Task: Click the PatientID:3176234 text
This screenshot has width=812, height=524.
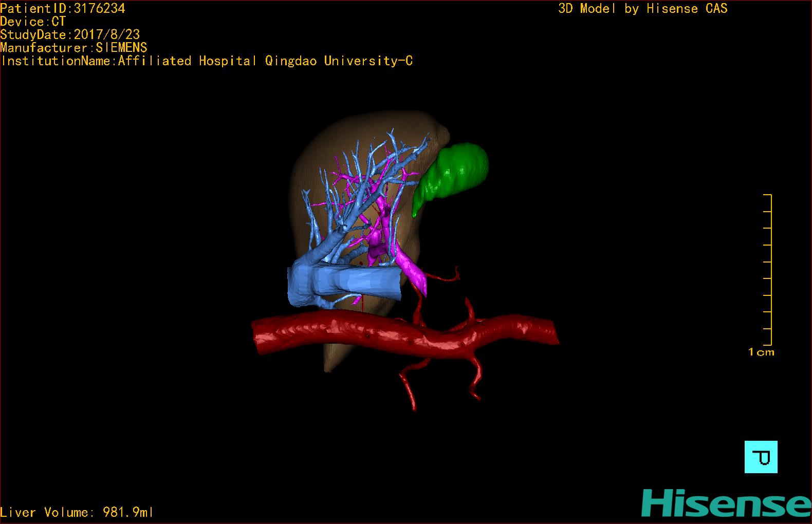Action: pos(63,8)
